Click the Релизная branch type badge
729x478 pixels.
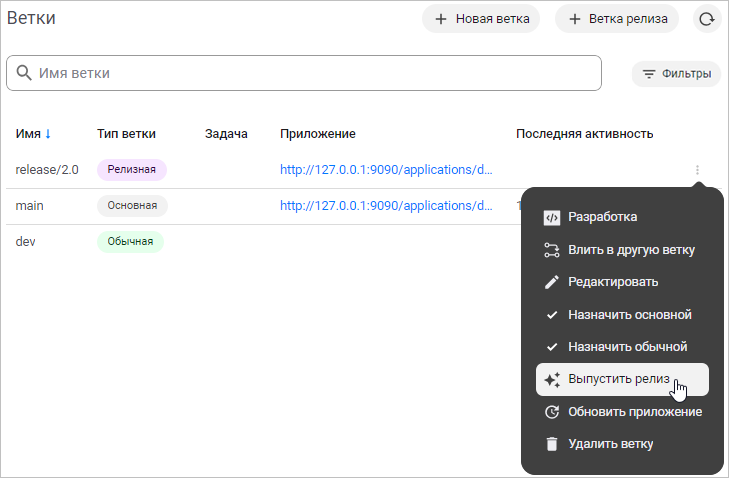131,170
